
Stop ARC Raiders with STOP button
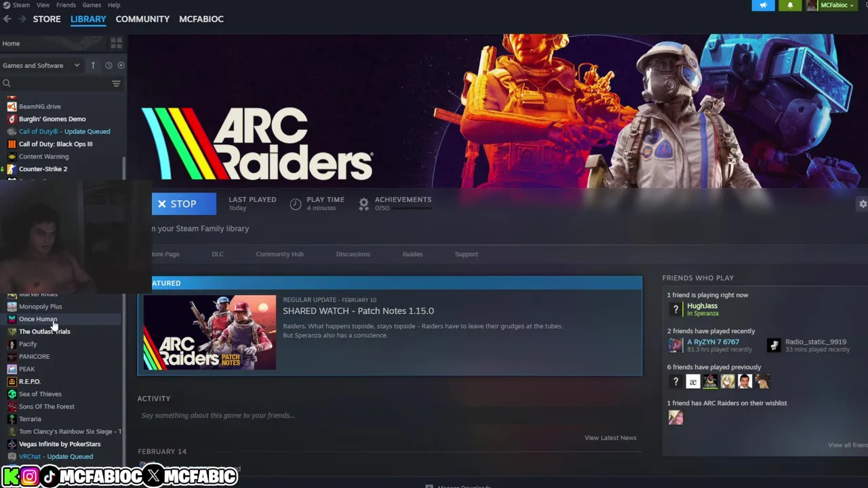(x=184, y=203)
